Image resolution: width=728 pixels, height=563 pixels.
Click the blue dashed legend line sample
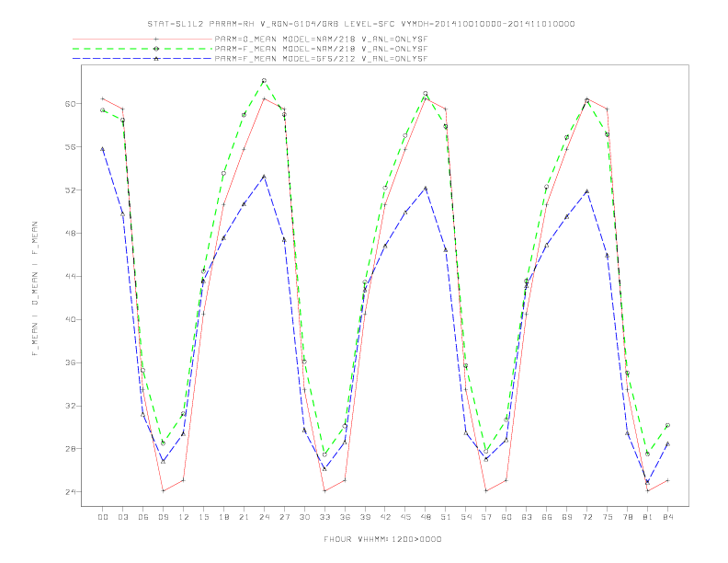pos(142,59)
